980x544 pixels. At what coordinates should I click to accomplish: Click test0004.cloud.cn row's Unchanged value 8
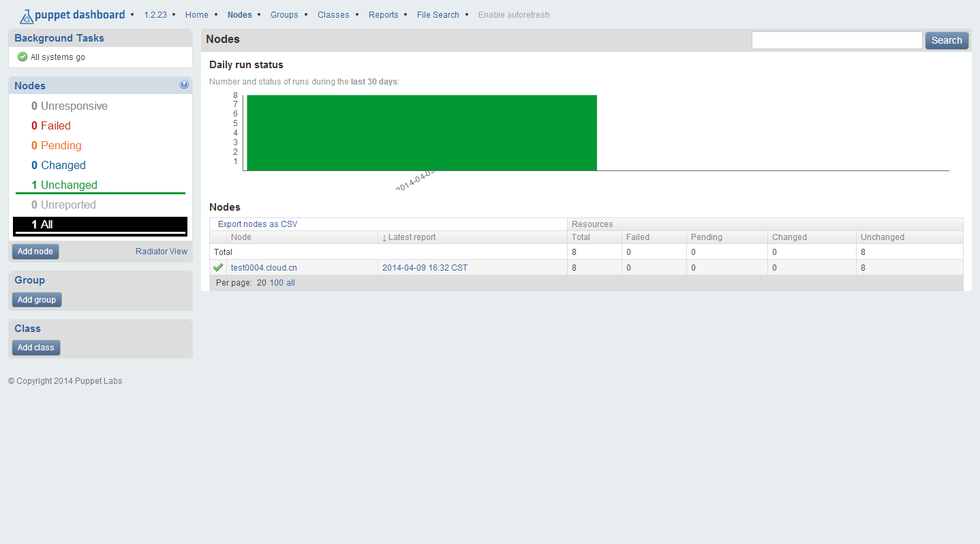[863, 268]
